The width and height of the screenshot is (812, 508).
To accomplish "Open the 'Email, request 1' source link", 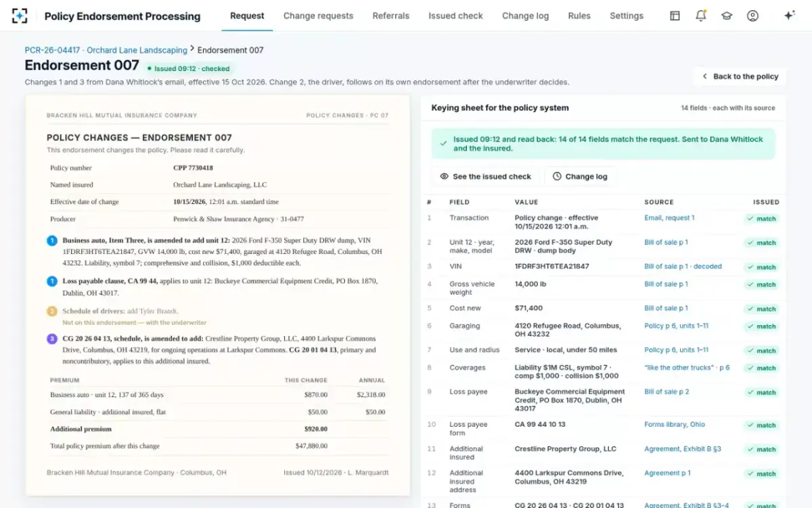I will click(669, 218).
